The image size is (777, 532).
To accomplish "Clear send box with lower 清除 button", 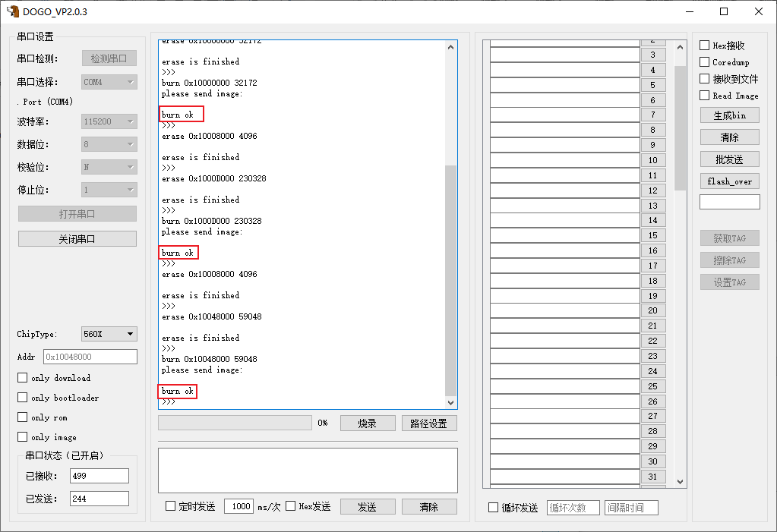I will tap(429, 507).
